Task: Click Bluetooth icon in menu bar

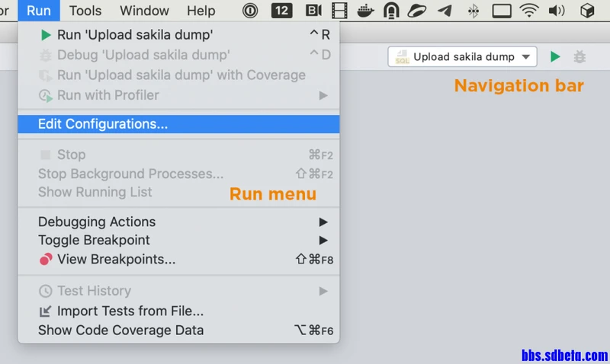Action: pos(473,11)
